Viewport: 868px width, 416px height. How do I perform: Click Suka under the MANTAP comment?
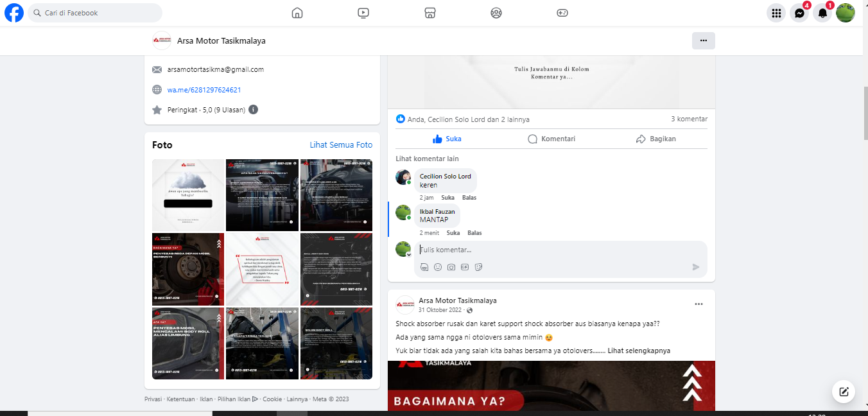[453, 233]
